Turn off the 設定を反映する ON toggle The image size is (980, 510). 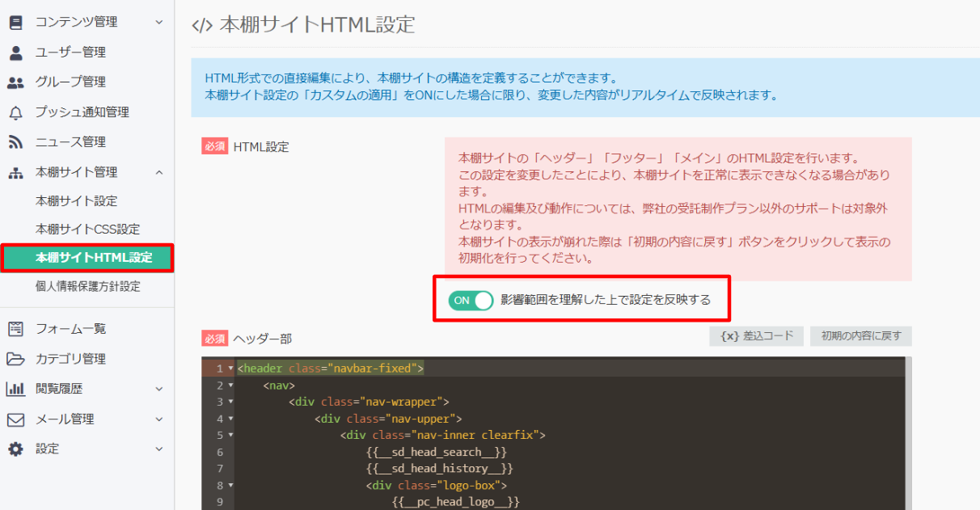click(471, 299)
